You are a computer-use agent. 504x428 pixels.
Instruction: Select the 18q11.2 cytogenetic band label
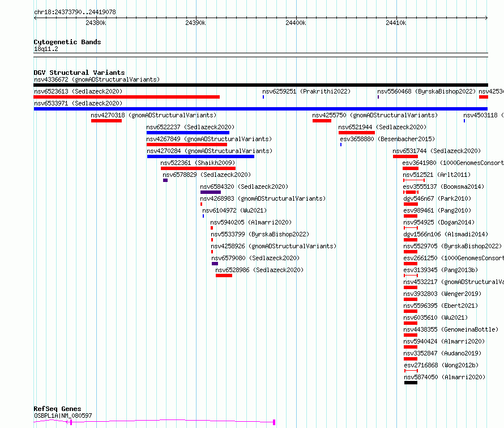click(46, 49)
